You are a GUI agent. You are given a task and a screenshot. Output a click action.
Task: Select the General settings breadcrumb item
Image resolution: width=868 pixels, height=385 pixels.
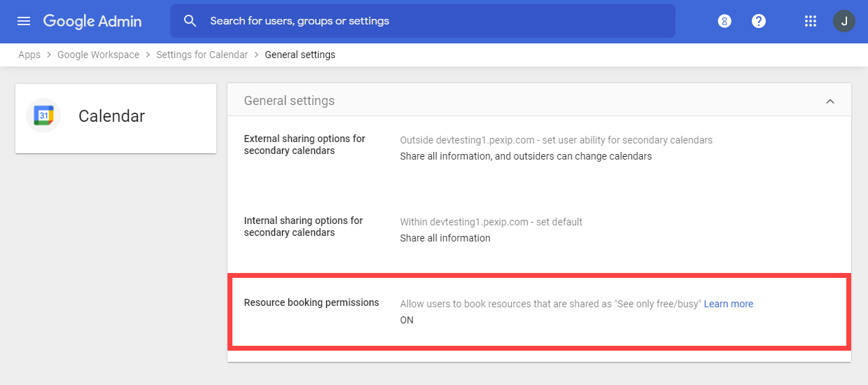pyautogui.click(x=300, y=55)
